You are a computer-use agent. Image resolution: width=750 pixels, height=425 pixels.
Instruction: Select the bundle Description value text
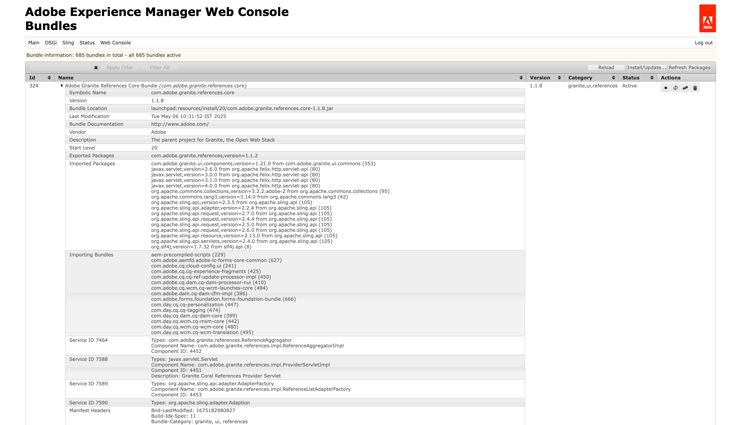[213, 140]
